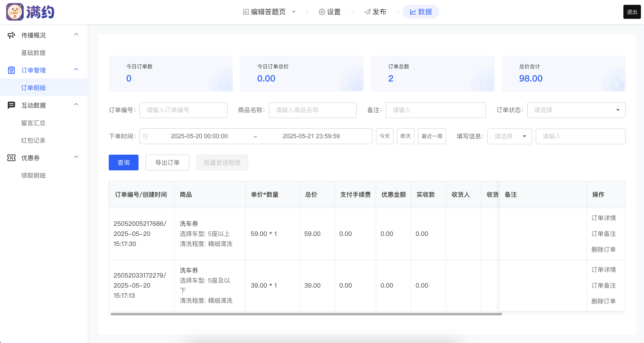Expand the 编辑答题页 dropdown arrow
The image size is (644, 343).
click(294, 12)
